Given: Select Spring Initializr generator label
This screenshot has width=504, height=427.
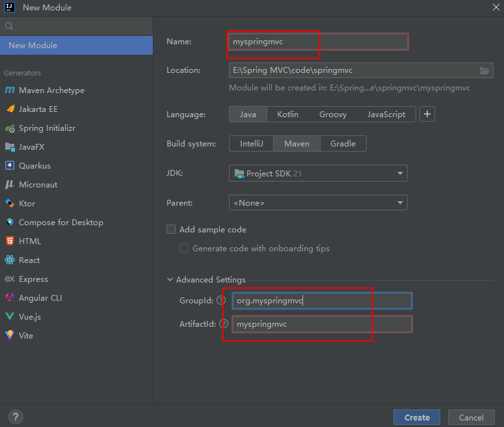Looking at the screenshot, I should point(47,128).
